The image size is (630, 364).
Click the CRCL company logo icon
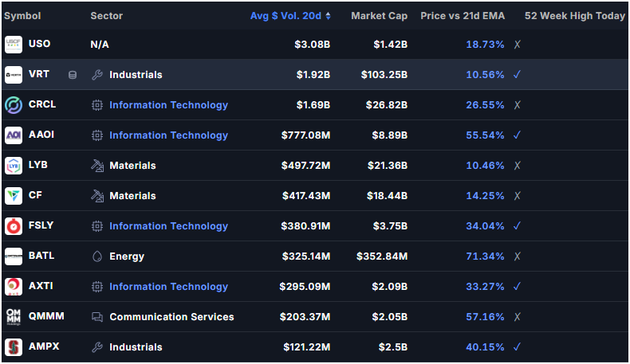point(14,105)
